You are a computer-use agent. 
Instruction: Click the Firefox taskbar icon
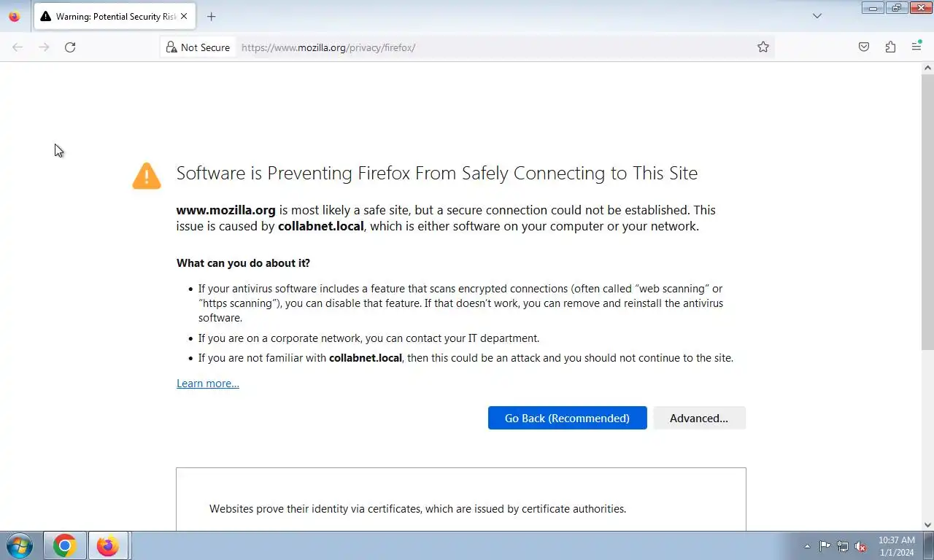point(108,545)
